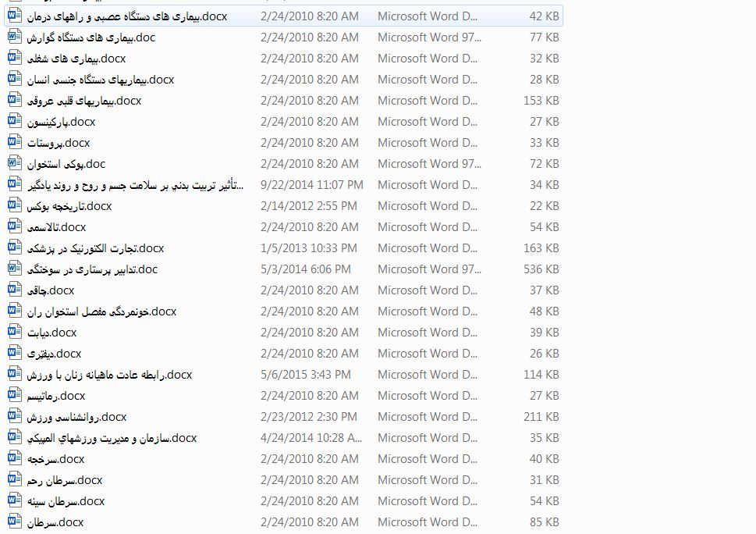Click the icon beside سرطان رحم.docx
Viewport: 756px width, 534px height.
pos(14,479)
